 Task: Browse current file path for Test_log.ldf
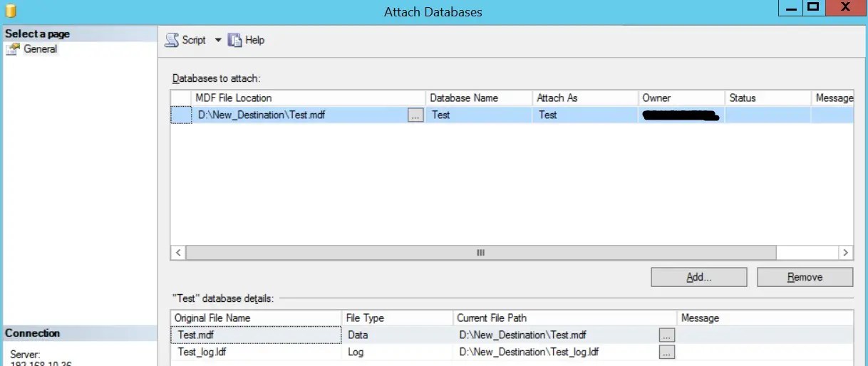[666, 352]
